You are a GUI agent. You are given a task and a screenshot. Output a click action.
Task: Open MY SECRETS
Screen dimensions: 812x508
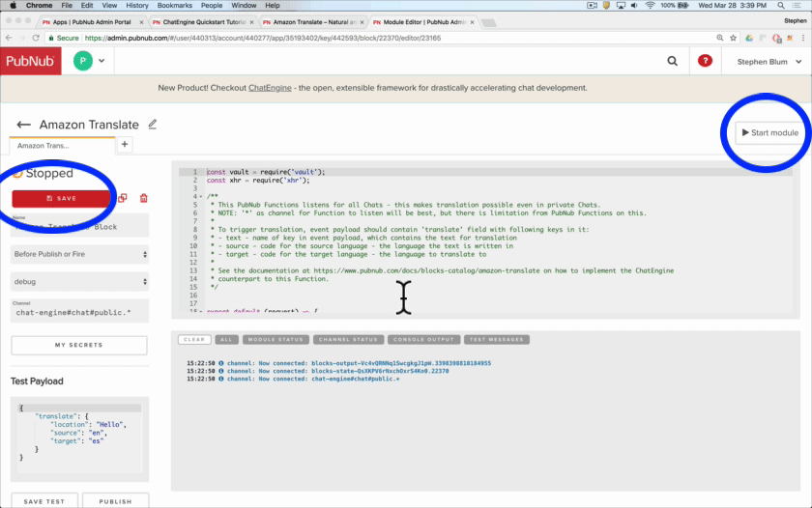(x=79, y=345)
